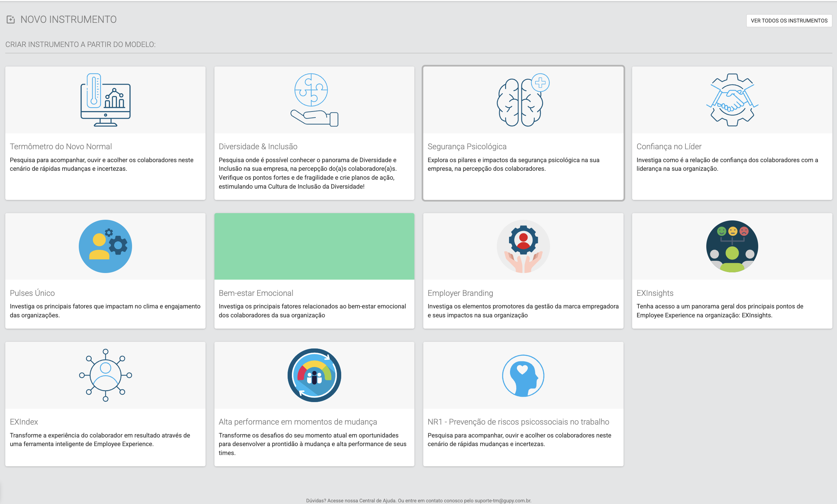Select the thermometer monitor icon
Image resolution: width=837 pixels, height=504 pixels.
105,100
